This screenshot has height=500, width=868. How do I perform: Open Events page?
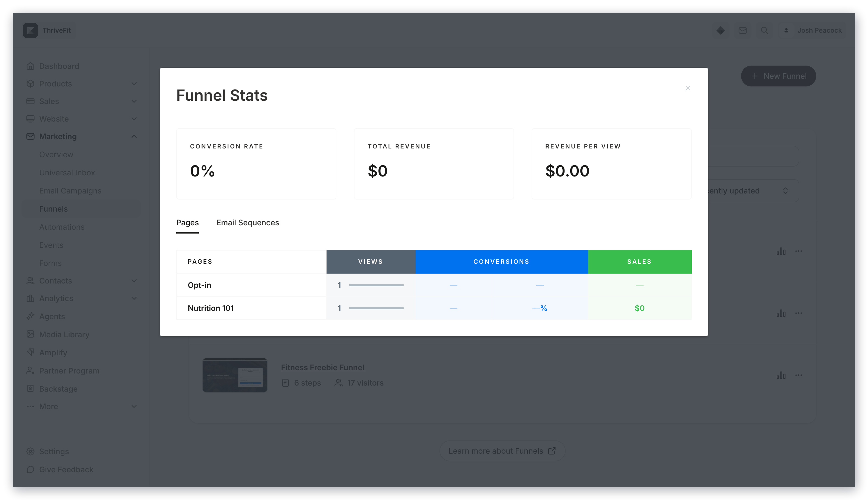[51, 245]
